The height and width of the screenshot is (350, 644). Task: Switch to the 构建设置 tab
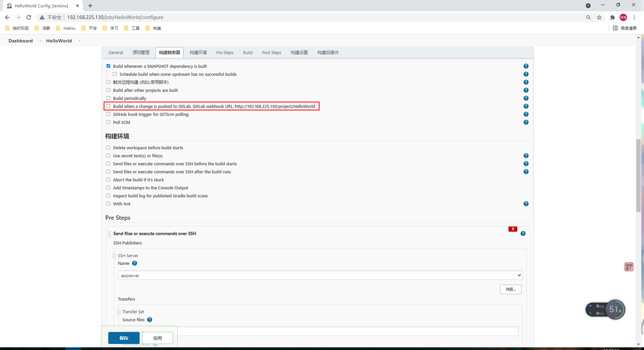299,52
